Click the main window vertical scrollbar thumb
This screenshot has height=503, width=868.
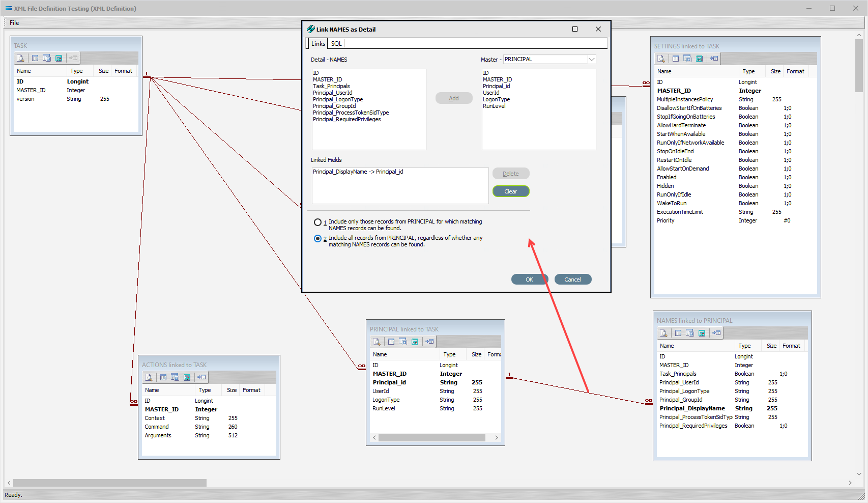point(859,66)
